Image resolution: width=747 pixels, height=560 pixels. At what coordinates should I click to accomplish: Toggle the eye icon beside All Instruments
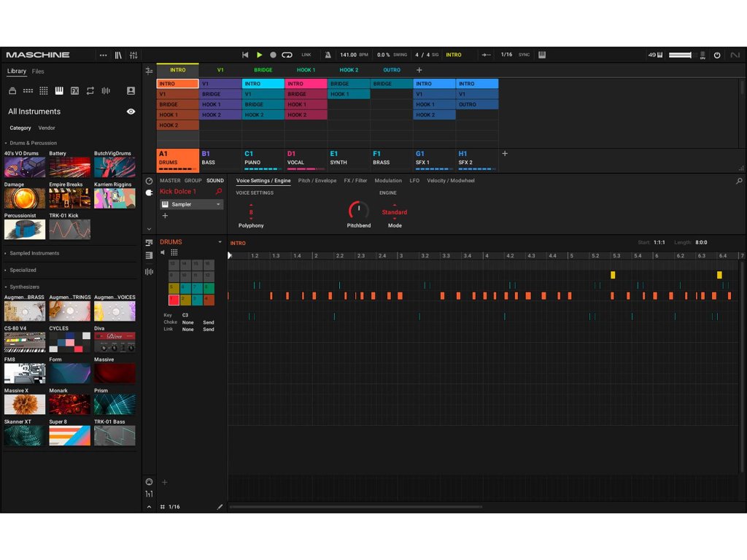131,112
